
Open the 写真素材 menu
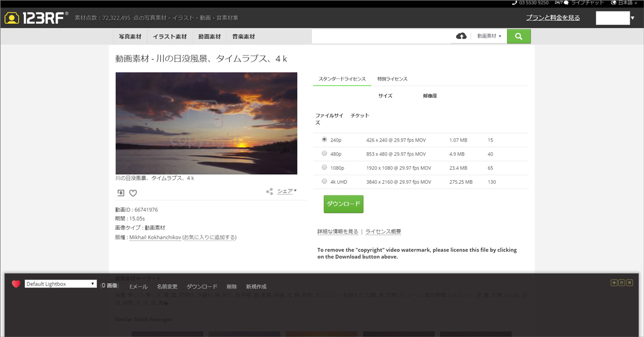point(130,37)
